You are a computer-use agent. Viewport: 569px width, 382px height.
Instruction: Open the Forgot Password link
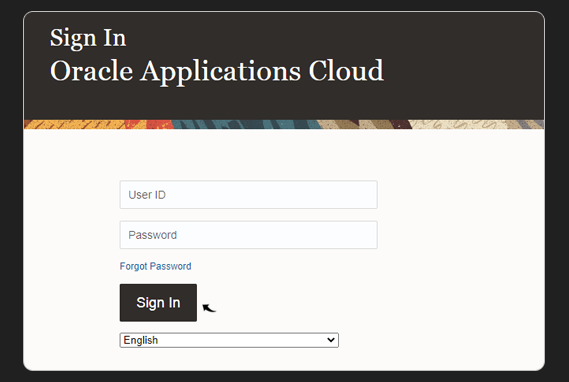tap(155, 266)
